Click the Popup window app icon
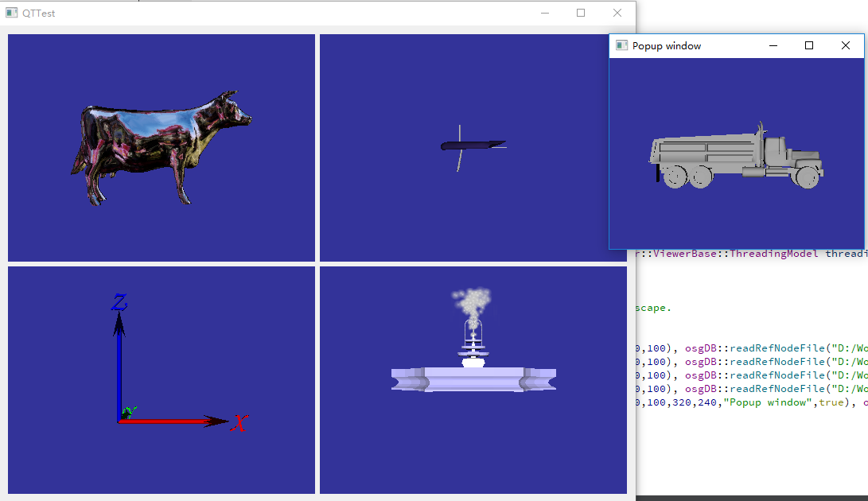This screenshot has height=501, width=868. pyautogui.click(x=621, y=45)
